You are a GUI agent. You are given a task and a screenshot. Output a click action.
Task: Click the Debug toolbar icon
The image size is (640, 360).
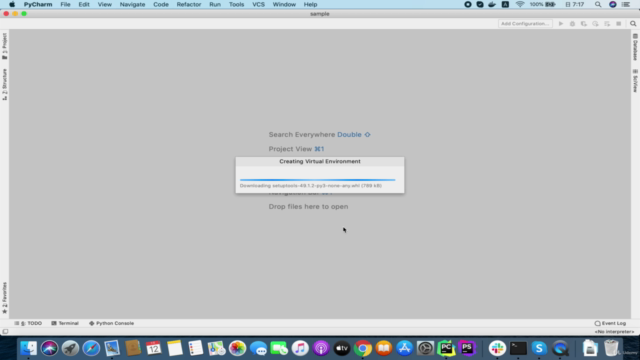click(x=572, y=24)
